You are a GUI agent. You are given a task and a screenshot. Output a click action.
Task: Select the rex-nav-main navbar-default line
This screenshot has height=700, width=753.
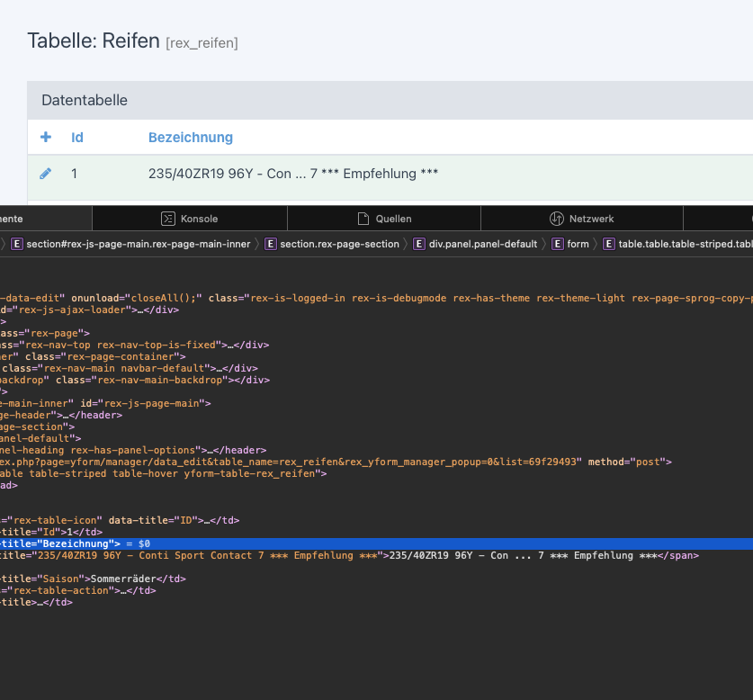click(x=130, y=368)
